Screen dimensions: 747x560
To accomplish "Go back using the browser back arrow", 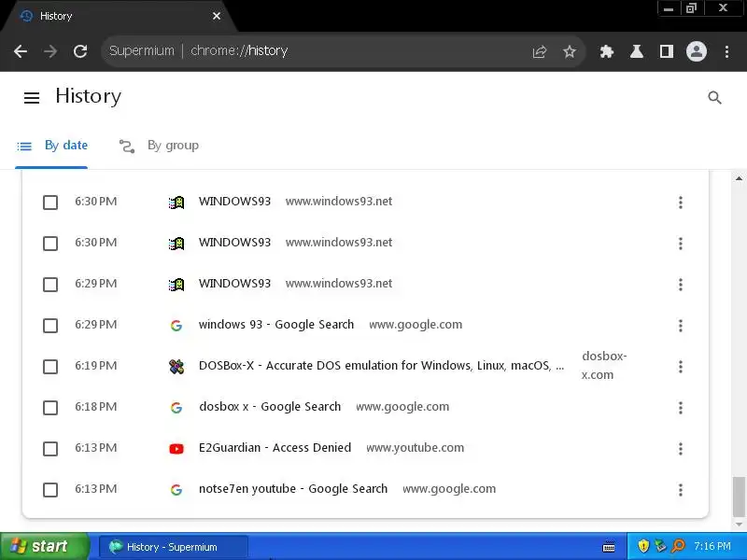I will [21, 51].
